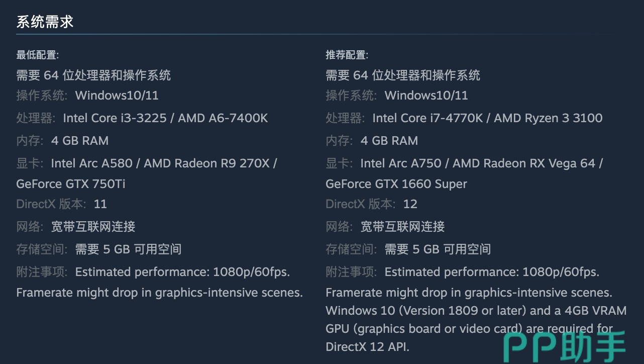Click the DirectX 版本 12 value

410,204
